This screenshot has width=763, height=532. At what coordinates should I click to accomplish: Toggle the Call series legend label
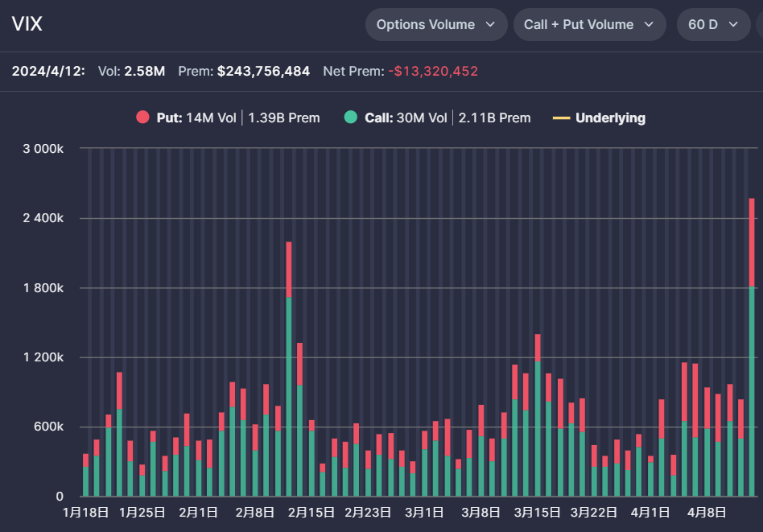click(377, 118)
